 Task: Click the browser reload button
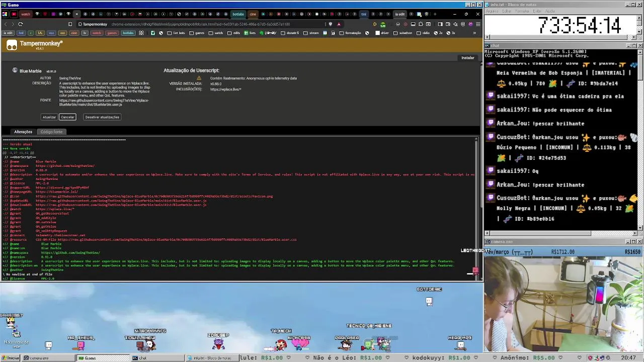click(x=21, y=24)
